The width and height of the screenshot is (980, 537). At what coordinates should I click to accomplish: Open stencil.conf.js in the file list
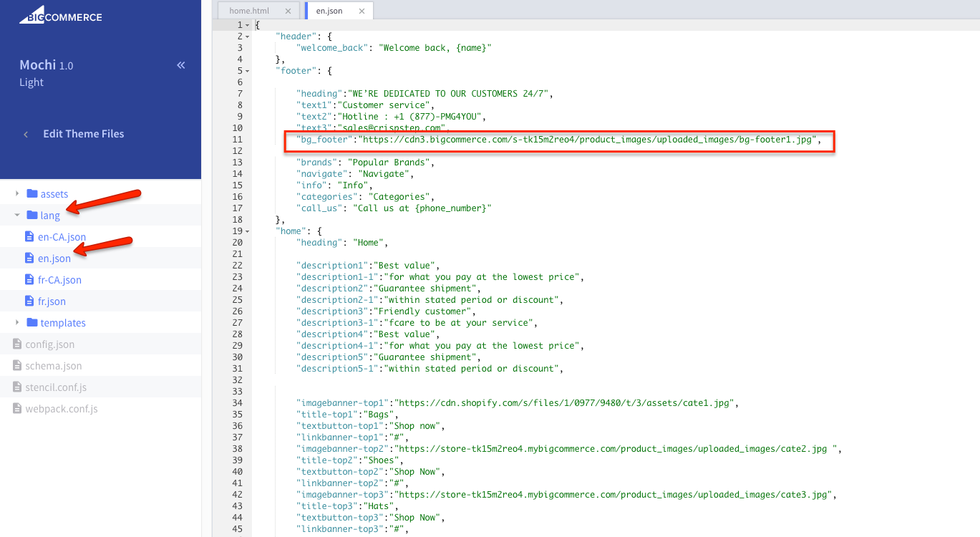pos(57,387)
